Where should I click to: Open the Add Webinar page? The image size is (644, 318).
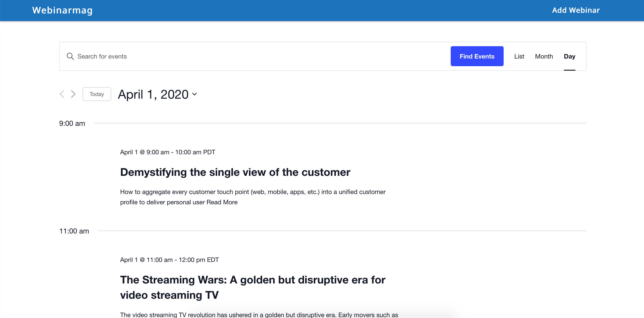tap(576, 10)
